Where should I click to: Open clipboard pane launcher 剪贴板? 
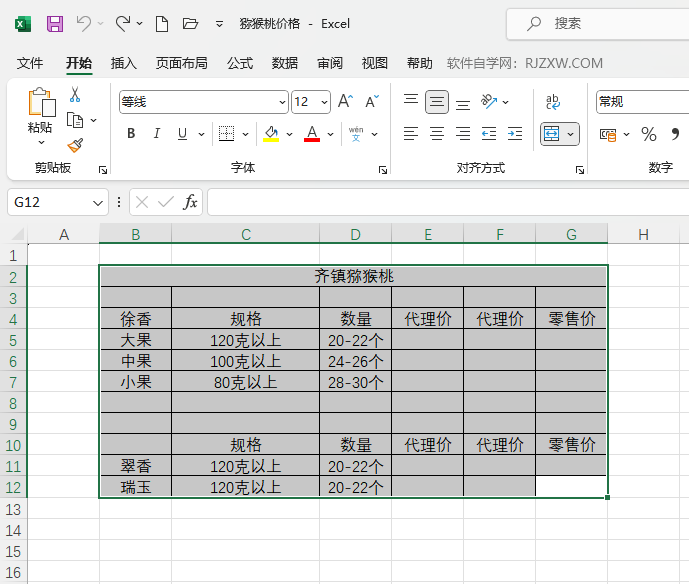click(x=103, y=170)
